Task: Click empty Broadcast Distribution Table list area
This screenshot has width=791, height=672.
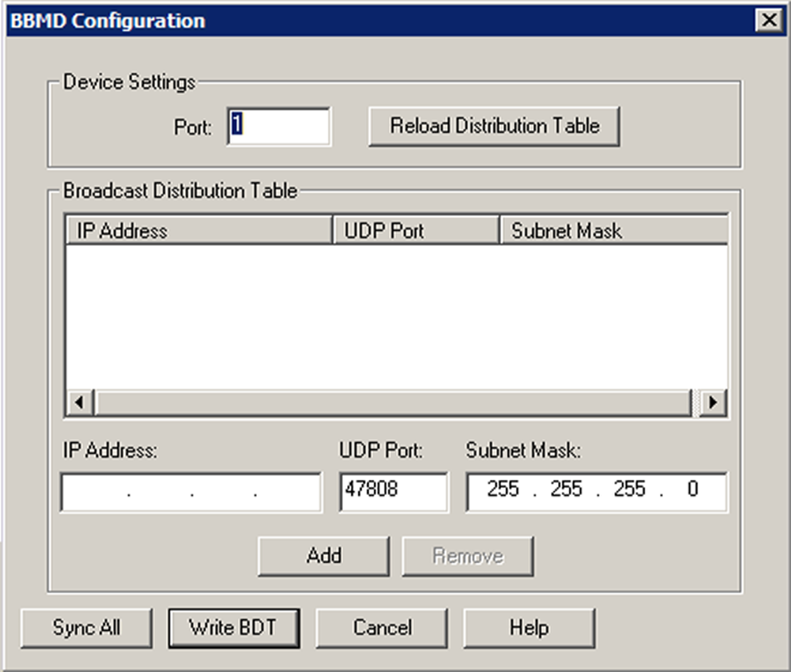Action: [x=396, y=316]
